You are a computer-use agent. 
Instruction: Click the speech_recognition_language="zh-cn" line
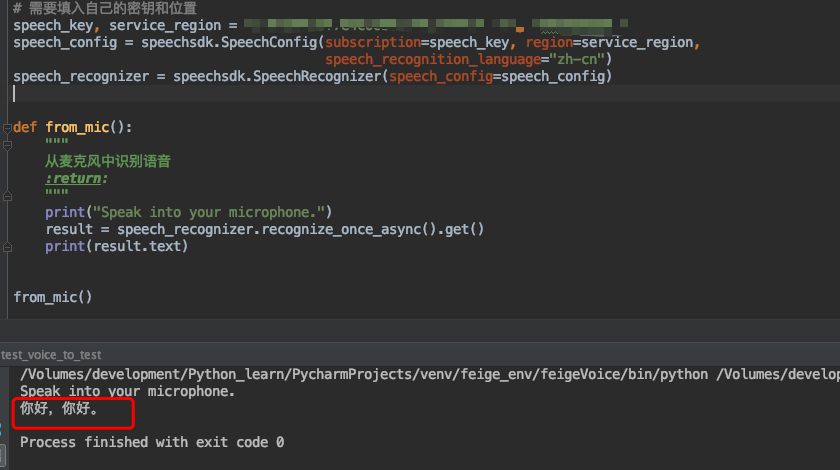468,59
